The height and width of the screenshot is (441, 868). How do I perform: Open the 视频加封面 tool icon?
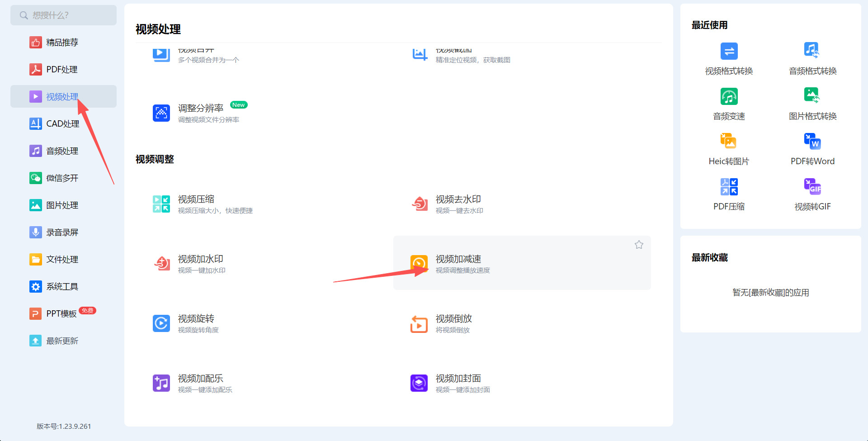coord(419,383)
